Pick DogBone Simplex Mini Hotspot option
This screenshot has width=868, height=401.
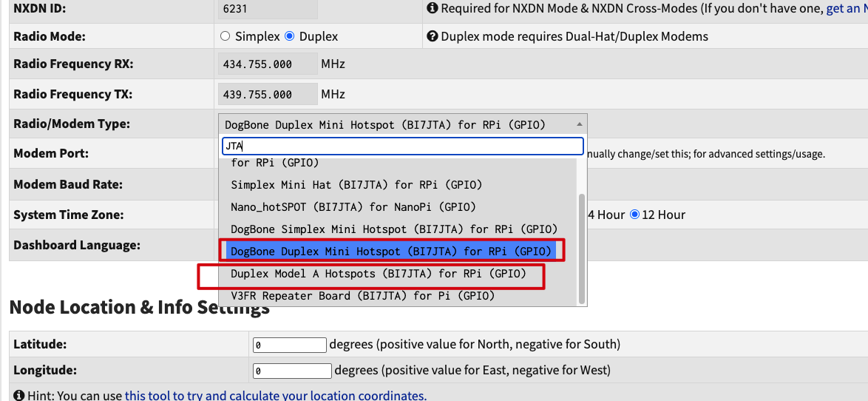[x=394, y=229]
